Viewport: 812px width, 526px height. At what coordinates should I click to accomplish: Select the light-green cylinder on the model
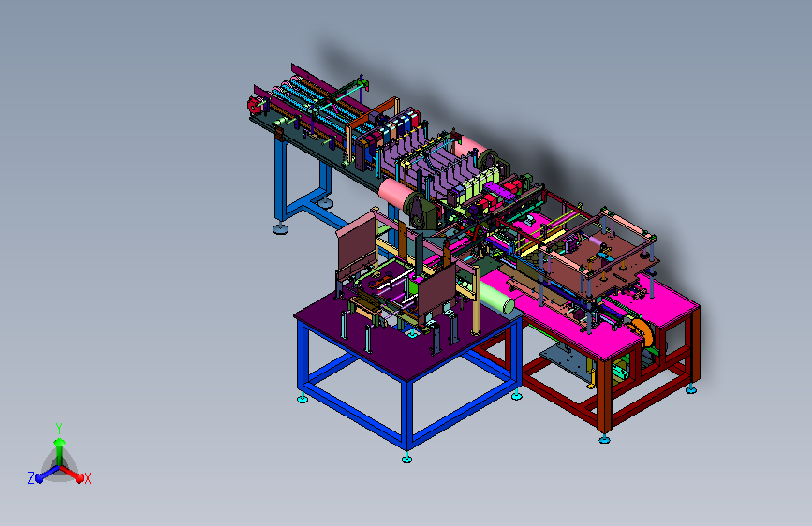tap(496, 298)
